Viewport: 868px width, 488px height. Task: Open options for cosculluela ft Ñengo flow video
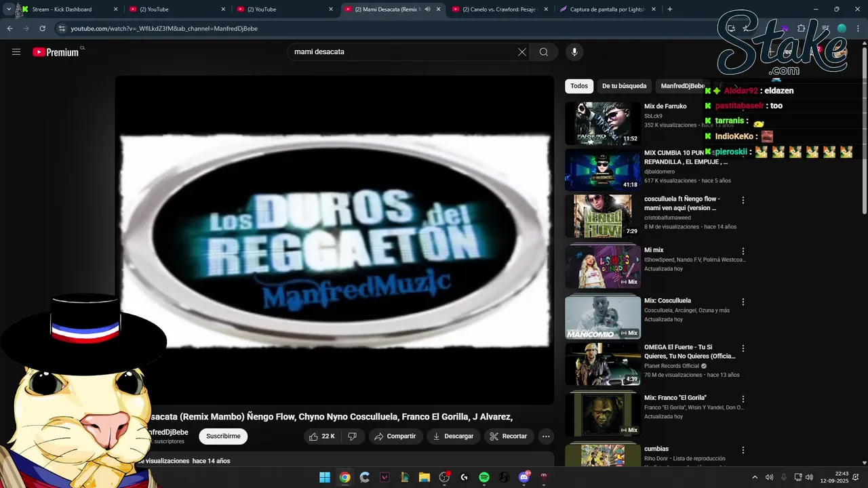click(743, 201)
